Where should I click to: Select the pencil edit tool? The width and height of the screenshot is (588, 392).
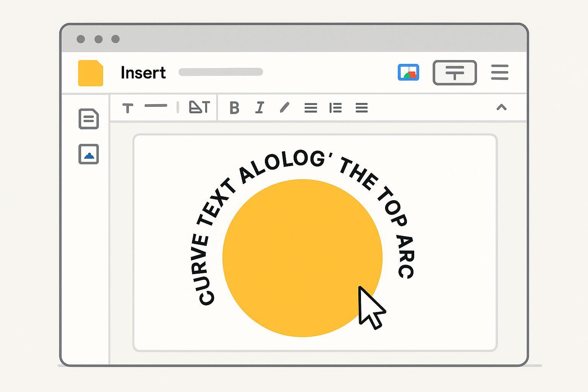click(x=284, y=108)
